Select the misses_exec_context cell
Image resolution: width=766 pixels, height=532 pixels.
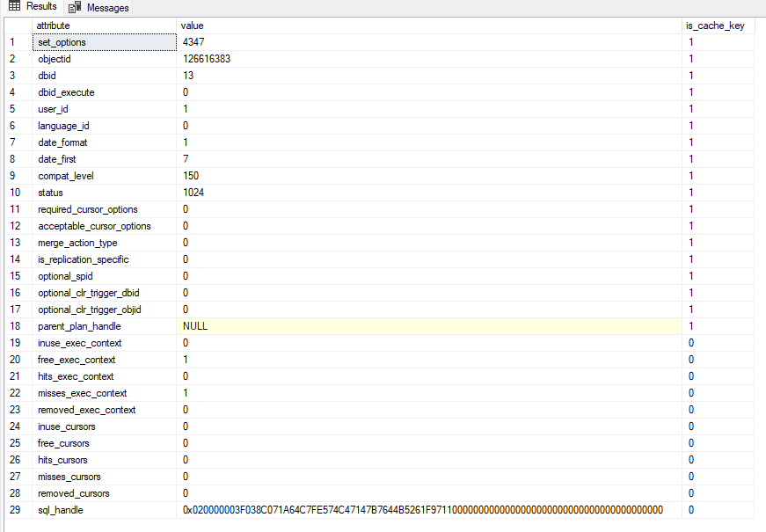coord(105,393)
